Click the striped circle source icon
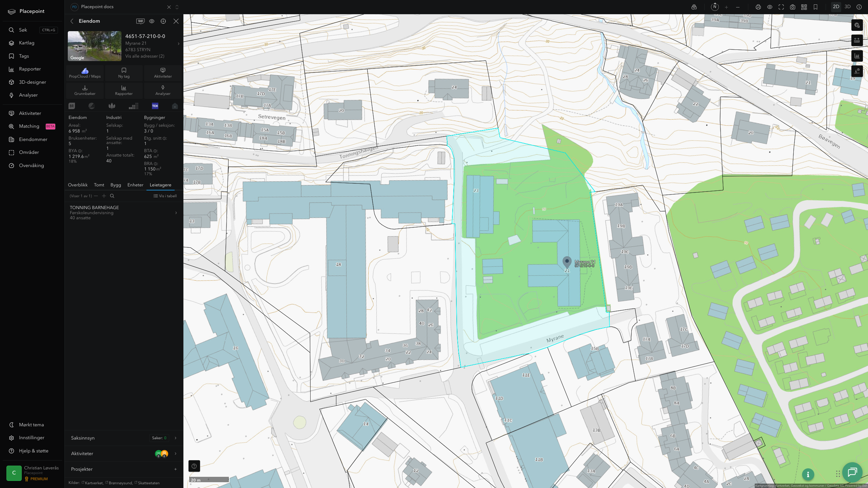This screenshot has height=488, width=868. pos(92,106)
